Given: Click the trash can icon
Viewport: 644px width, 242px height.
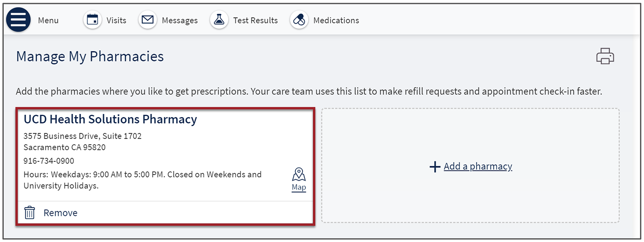Looking at the screenshot, I should (30, 213).
